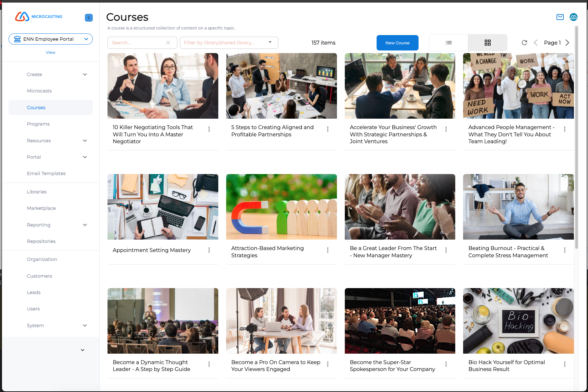Screen dimensions: 588x392
Task: Open options for Advanced People Management course
Action: tap(565, 129)
